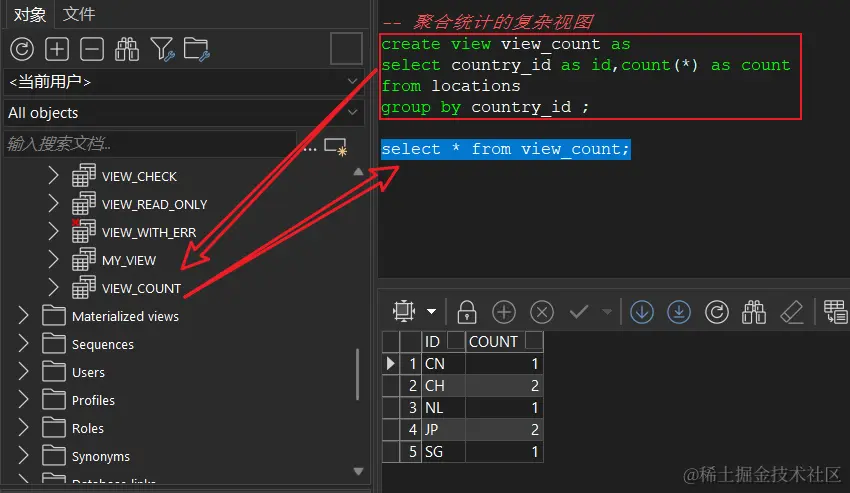The width and height of the screenshot is (850, 493).
Task: Open the All objects filter dropdown
Action: point(184,113)
